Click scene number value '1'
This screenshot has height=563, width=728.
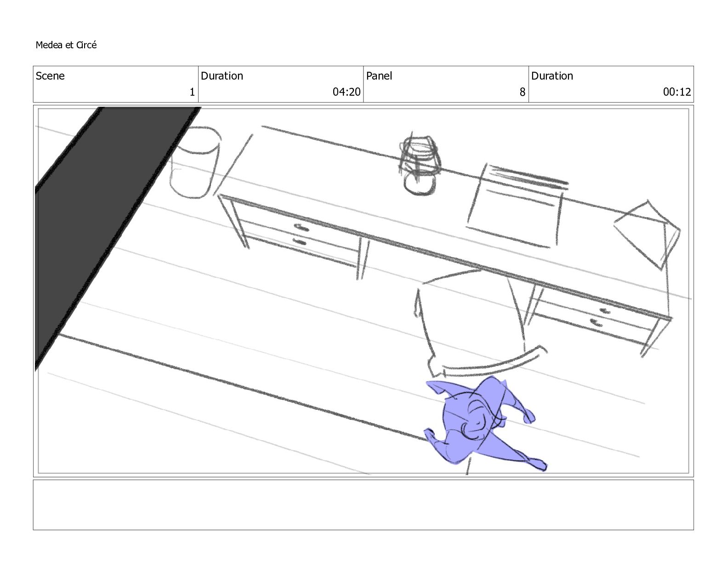pyautogui.click(x=192, y=92)
